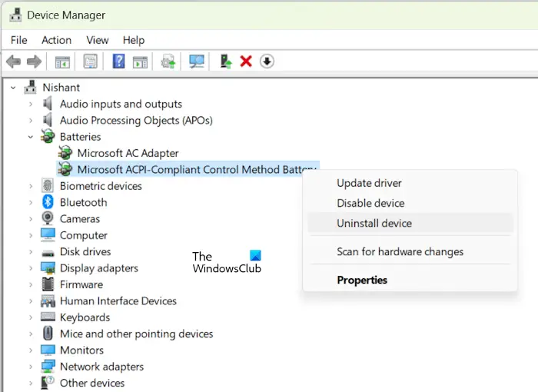Click the Firmware chip icon
Viewport: 538px width, 392px height.
tap(48, 284)
